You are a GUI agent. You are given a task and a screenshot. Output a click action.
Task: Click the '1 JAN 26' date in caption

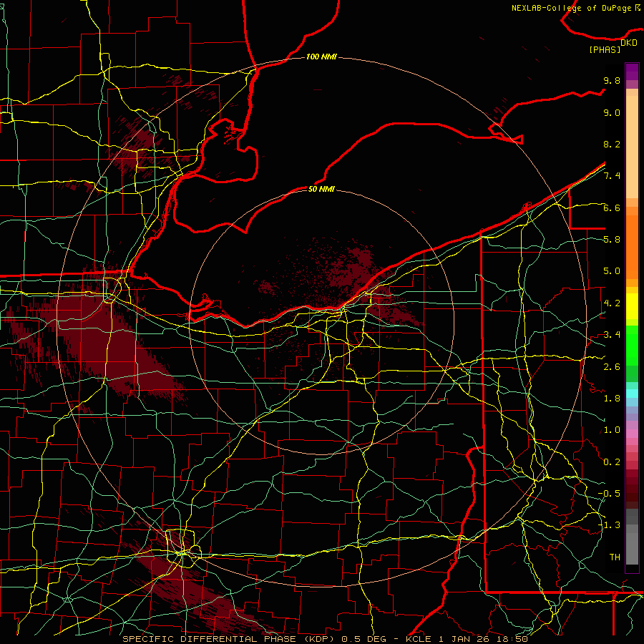(x=464, y=639)
